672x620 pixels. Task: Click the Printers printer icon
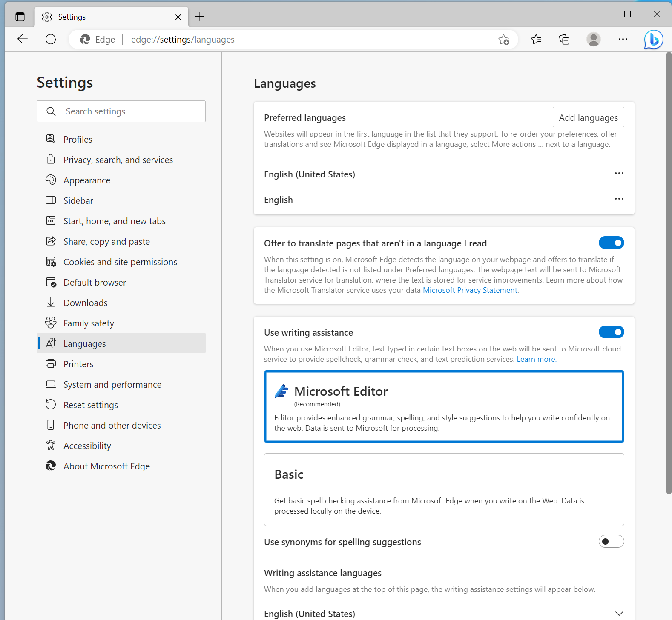coord(51,363)
